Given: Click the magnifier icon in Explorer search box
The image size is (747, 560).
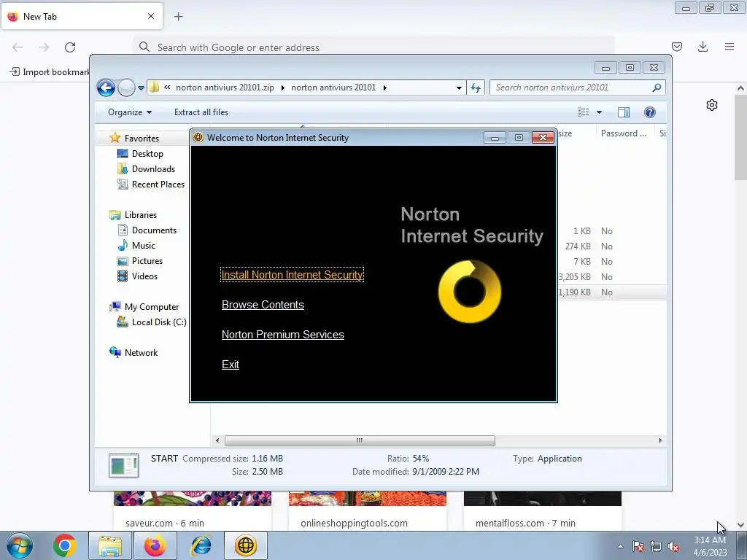Looking at the screenshot, I should [657, 87].
